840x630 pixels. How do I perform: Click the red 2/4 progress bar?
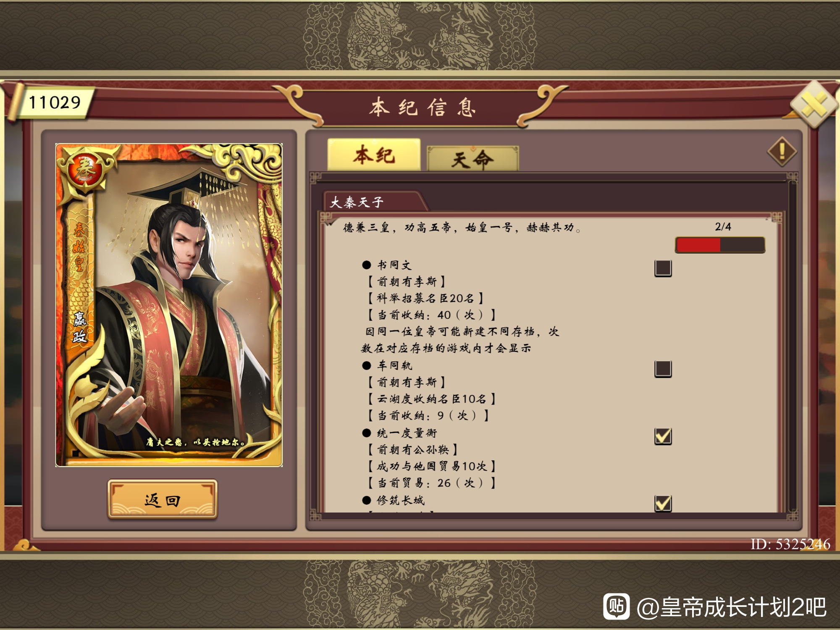pyautogui.click(x=720, y=245)
